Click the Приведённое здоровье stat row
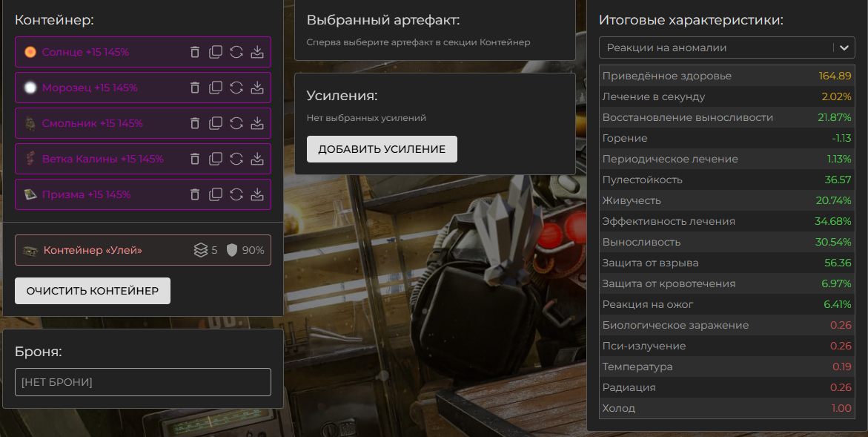The image size is (868, 437). (727, 76)
